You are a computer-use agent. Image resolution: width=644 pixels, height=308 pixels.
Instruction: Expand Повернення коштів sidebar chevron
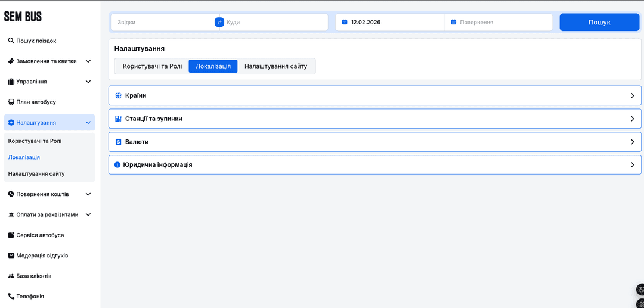[x=88, y=194]
